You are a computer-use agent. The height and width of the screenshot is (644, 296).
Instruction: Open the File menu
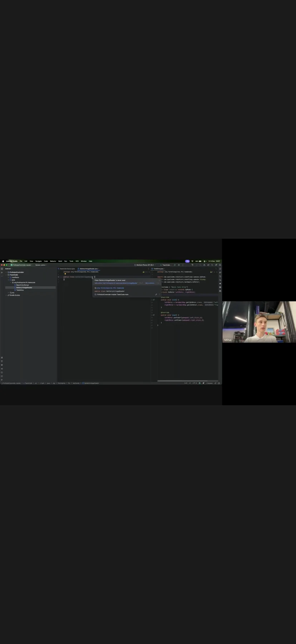point(21,261)
